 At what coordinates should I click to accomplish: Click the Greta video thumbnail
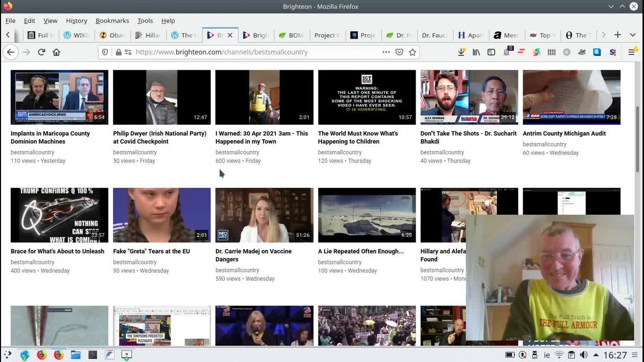(x=162, y=215)
